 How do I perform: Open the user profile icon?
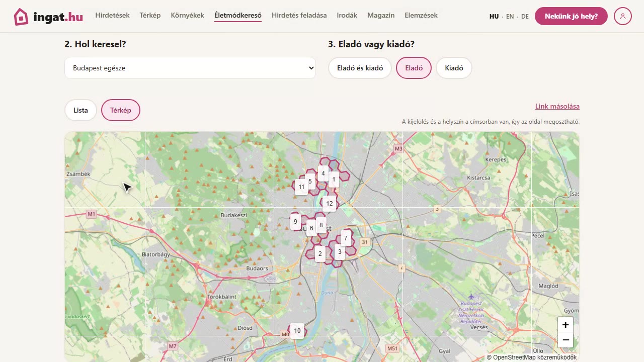coord(623,16)
